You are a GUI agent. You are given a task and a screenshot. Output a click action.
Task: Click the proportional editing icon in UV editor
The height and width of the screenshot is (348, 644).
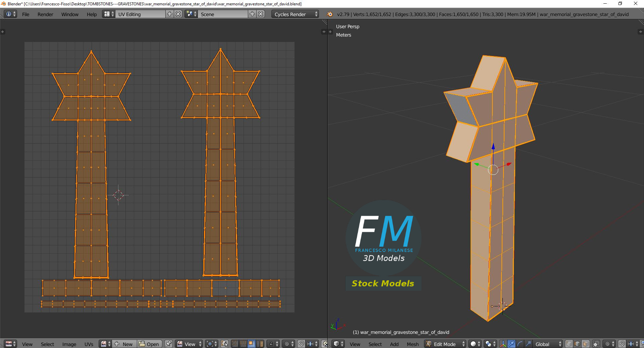[287, 343]
